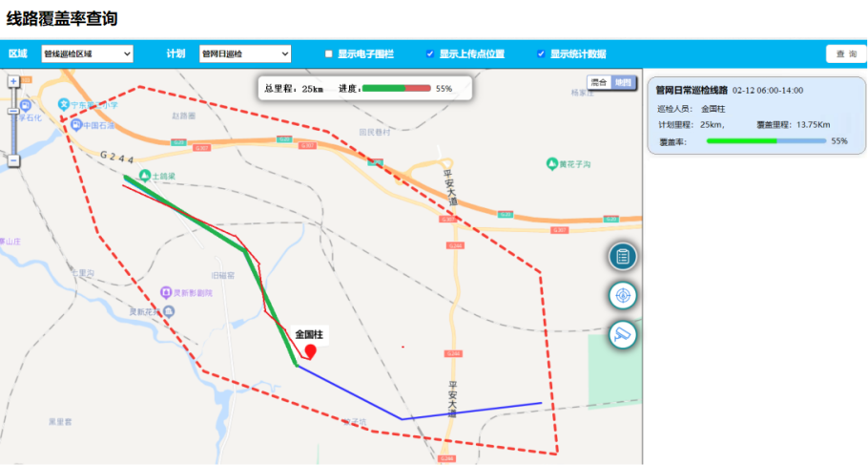Viewport: 868px width, 465px height.
Task: Click the 土鸽梁 scenic spot marker
Action: click(144, 175)
